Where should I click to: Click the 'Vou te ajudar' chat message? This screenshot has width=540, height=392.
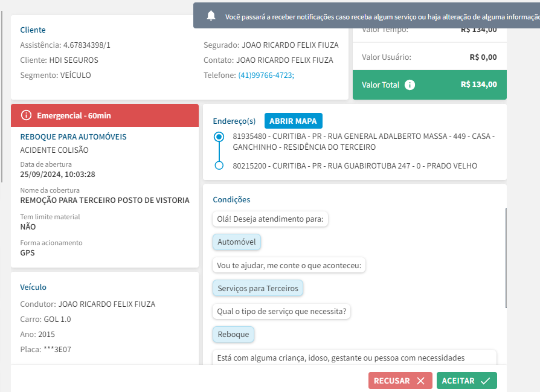(x=289, y=266)
